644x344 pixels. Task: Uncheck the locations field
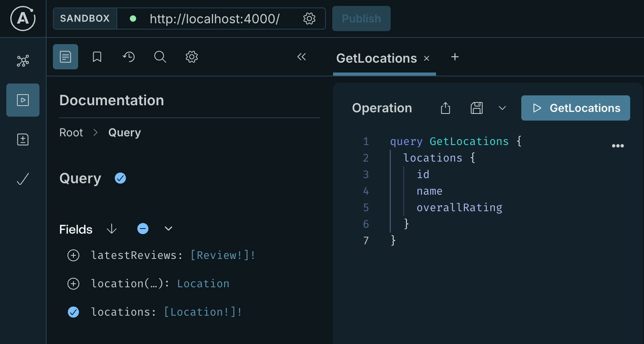[73, 312]
